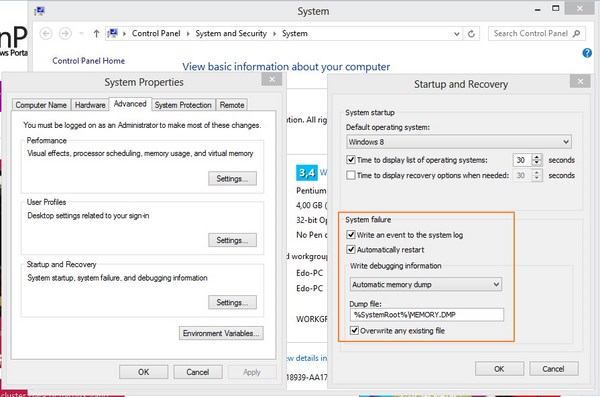The image size is (600, 397).
Task: Expand the System and Security breadcrumb arrow
Action: [274, 34]
